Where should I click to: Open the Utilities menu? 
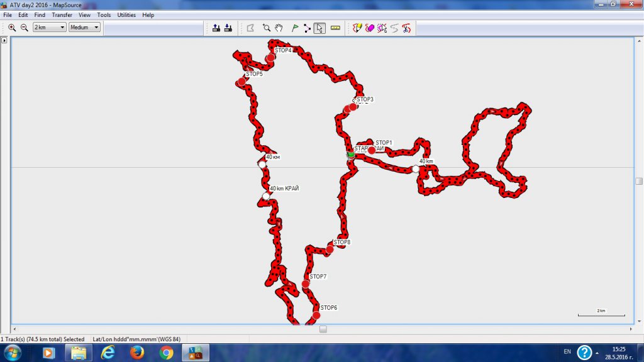126,15
